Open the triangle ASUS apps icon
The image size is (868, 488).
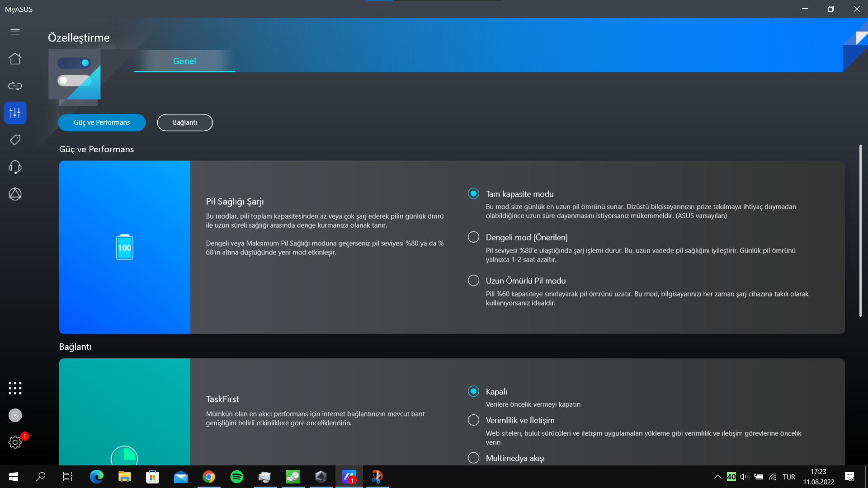[x=15, y=194]
